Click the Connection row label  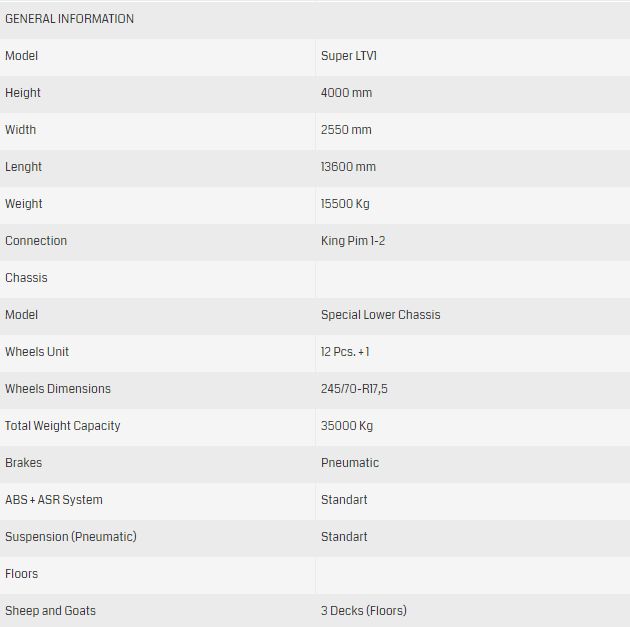36,241
